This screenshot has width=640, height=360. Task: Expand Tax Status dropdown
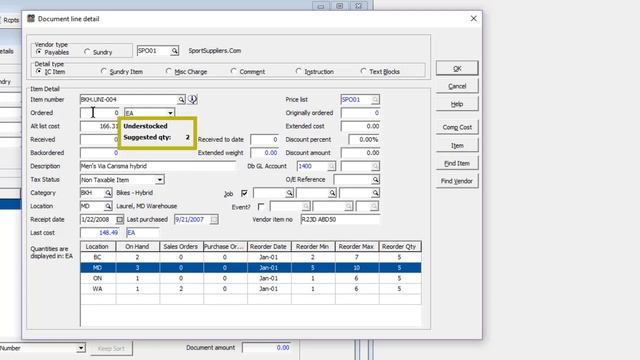coord(160,180)
